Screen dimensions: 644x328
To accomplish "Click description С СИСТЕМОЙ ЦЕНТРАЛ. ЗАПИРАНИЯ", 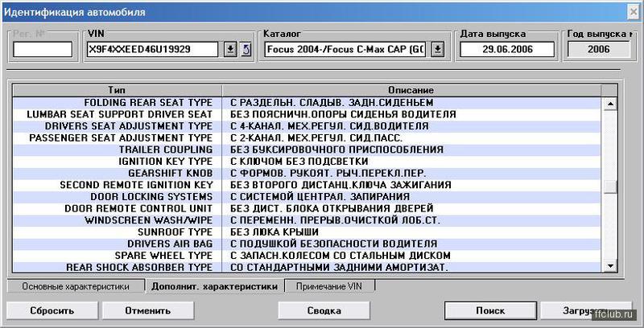I will [x=320, y=197].
